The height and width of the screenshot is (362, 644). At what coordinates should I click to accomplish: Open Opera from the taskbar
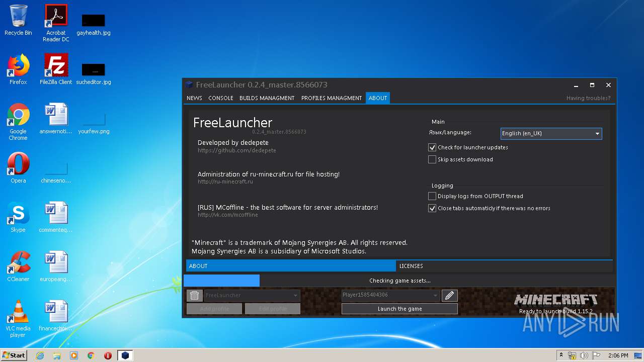tap(108, 355)
